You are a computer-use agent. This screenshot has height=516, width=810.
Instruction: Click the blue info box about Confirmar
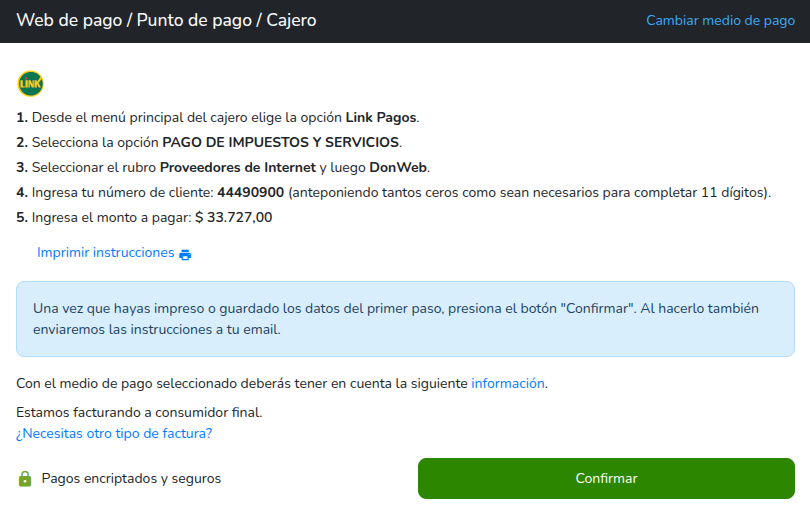[x=405, y=319]
